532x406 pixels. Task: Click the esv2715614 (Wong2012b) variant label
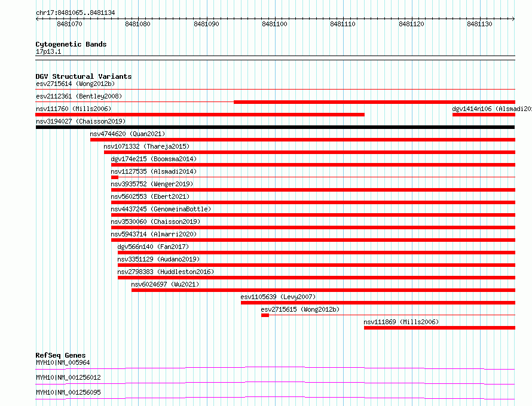click(75, 84)
